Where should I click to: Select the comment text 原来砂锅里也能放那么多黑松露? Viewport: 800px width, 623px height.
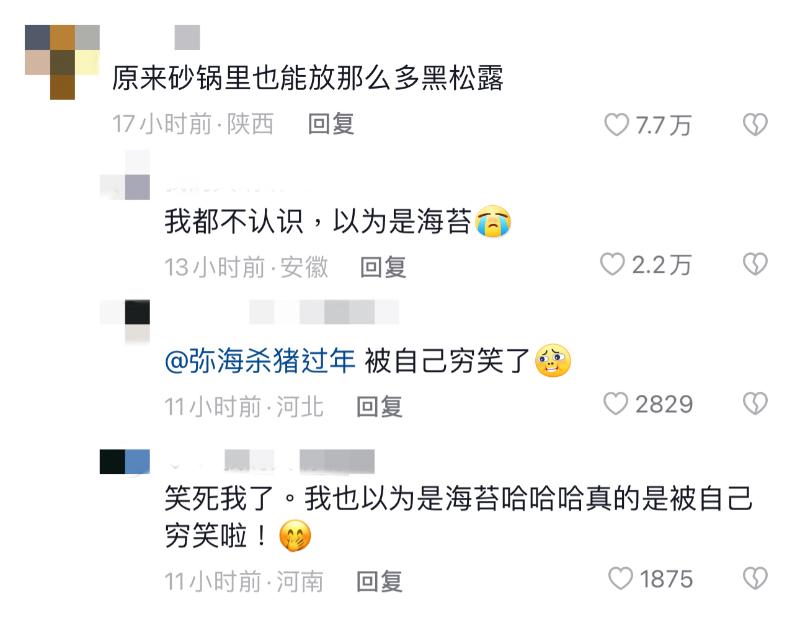click(308, 78)
